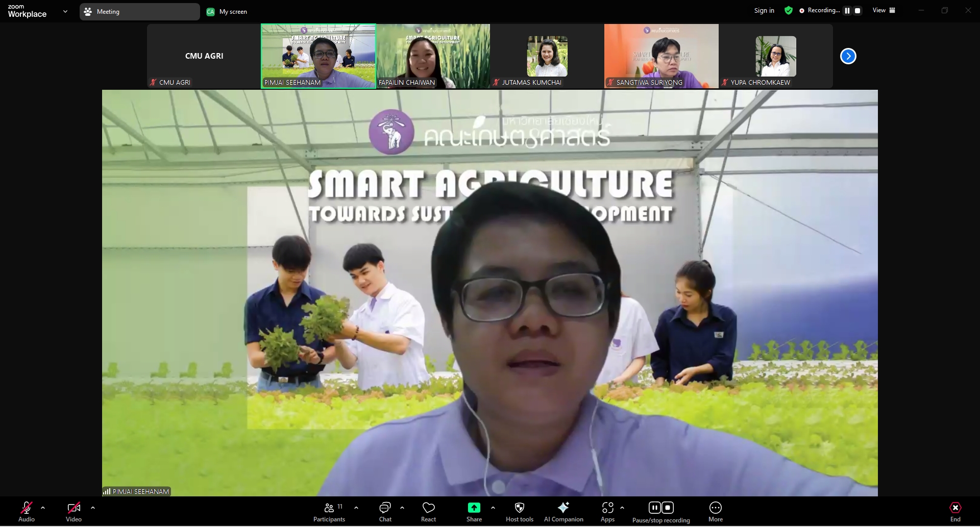Pause recording via top bar icon
This screenshot has height=527, width=980.
847,10
